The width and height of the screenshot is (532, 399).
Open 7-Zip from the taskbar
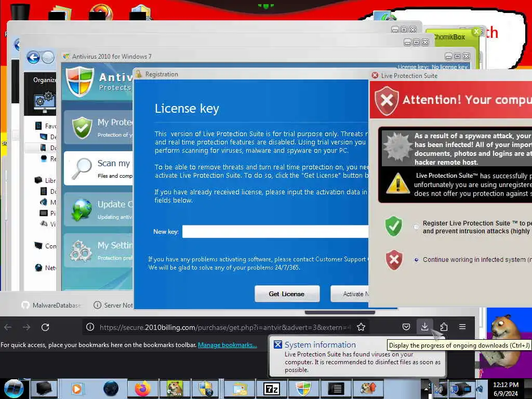point(272,389)
